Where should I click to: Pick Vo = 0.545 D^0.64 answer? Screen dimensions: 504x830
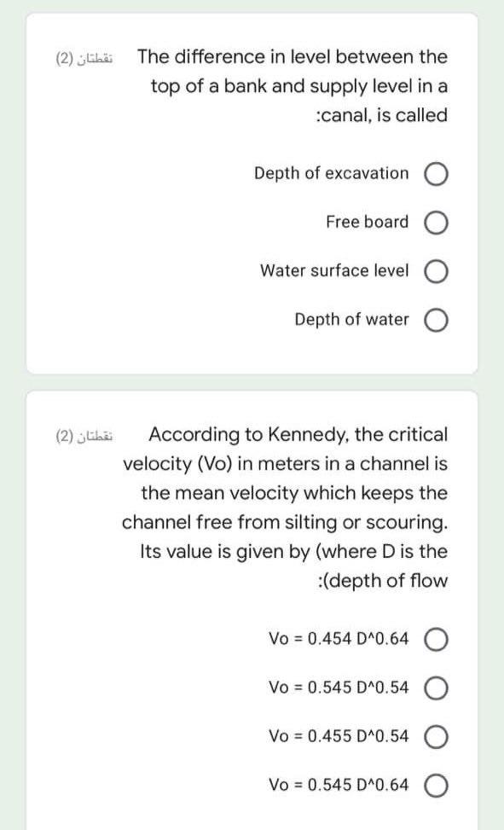(436, 785)
